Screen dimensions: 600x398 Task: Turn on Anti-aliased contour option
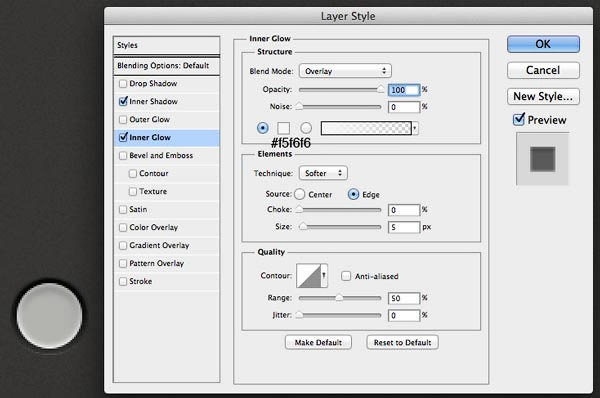click(346, 276)
